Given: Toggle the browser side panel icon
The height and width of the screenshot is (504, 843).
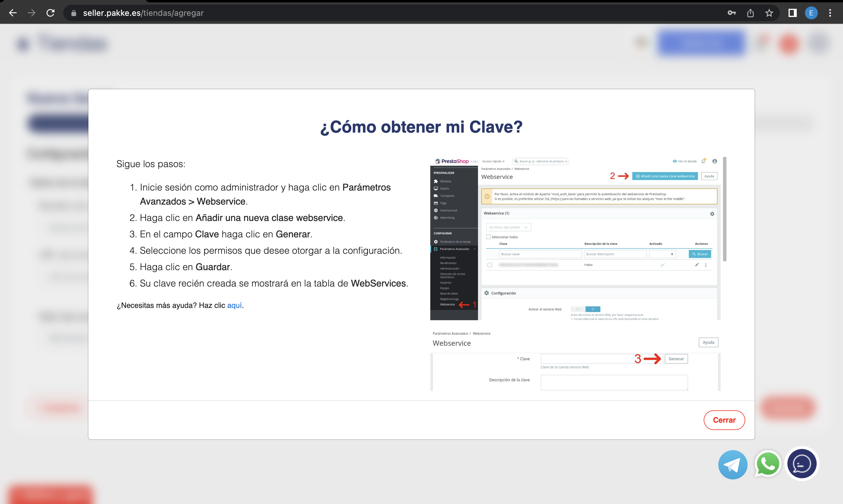Looking at the screenshot, I should pyautogui.click(x=792, y=13).
